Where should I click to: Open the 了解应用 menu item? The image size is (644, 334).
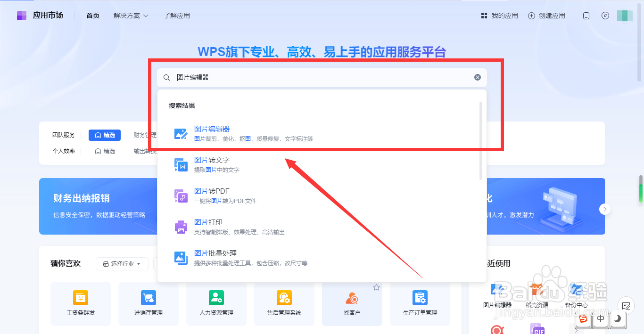point(177,16)
